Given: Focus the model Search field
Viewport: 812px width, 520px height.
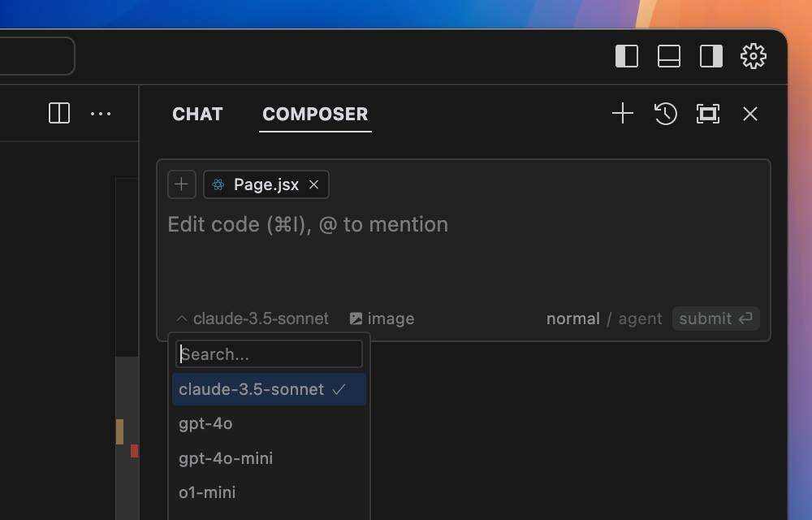Looking at the screenshot, I should pos(269,354).
